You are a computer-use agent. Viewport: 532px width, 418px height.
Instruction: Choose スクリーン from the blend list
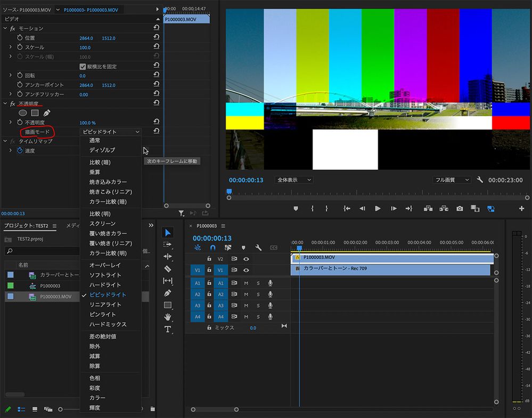click(102, 223)
